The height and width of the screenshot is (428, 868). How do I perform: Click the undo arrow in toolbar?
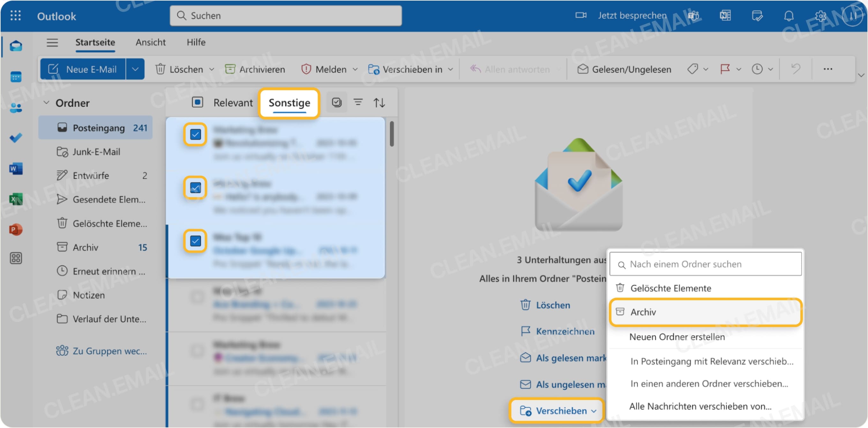(796, 69)
